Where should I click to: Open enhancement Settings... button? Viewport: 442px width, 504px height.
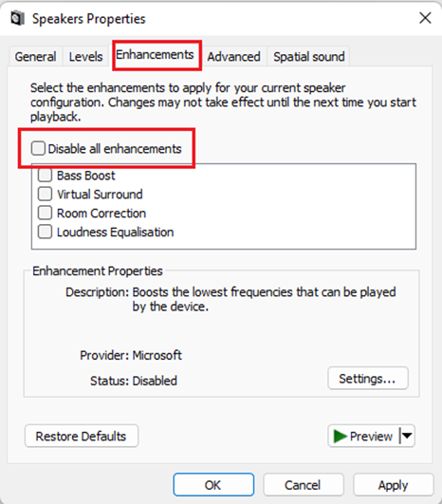pos(368,379)
